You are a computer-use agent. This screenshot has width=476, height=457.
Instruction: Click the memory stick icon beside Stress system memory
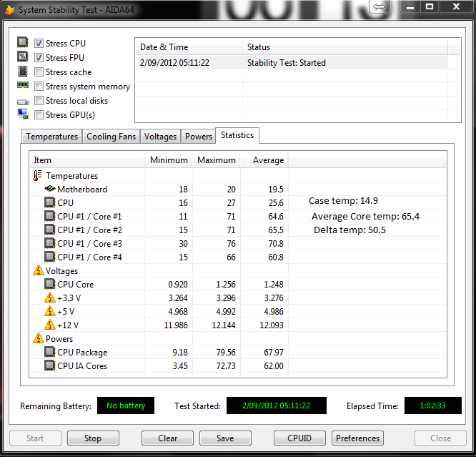[x=23, y=85]
